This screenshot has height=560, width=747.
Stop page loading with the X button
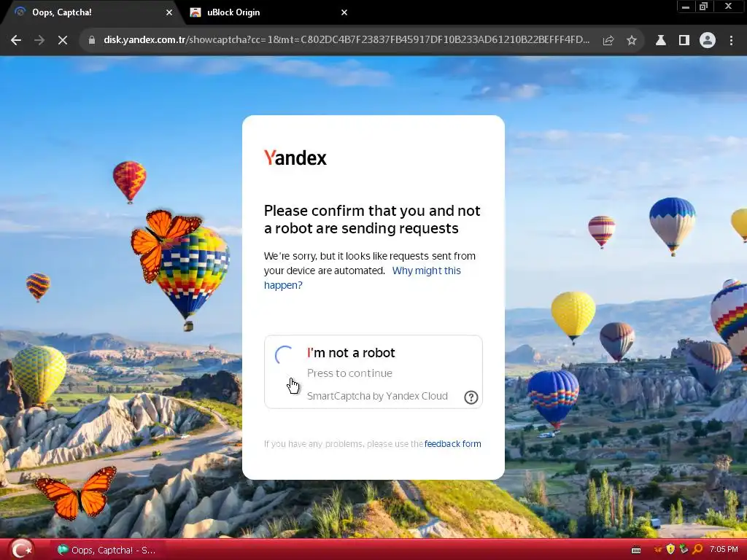coord(63,41)
